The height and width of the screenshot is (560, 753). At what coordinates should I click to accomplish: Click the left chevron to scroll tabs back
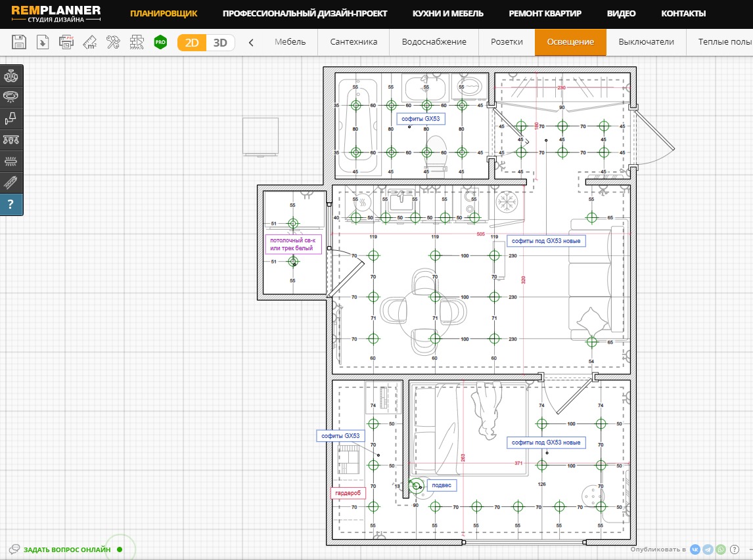click(251, 43)
